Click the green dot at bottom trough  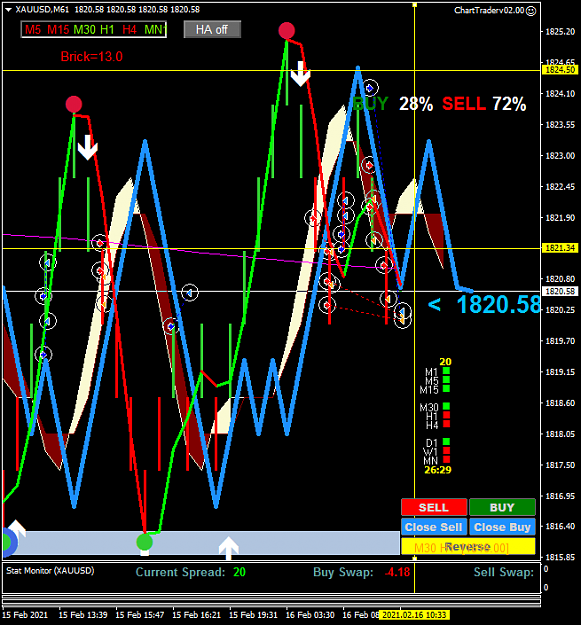pos(144,542)
